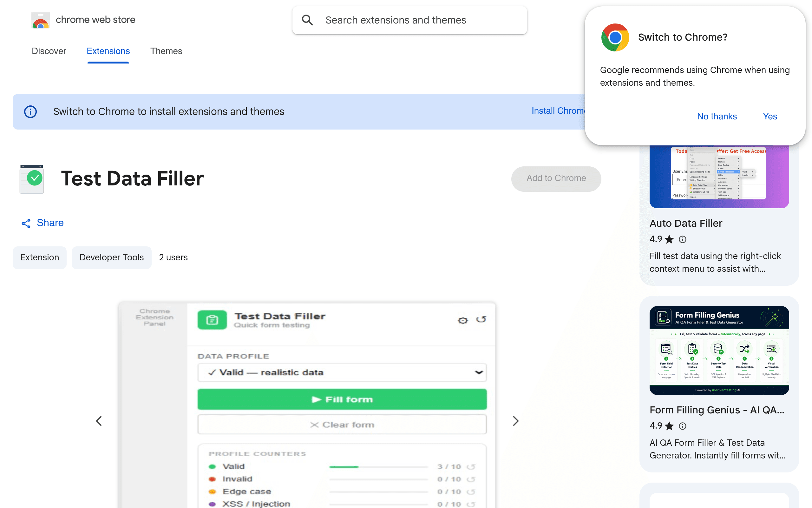Open the Extensions tab
The width and height of the screenshot is (812, 508).
click(x=108, y=51)
